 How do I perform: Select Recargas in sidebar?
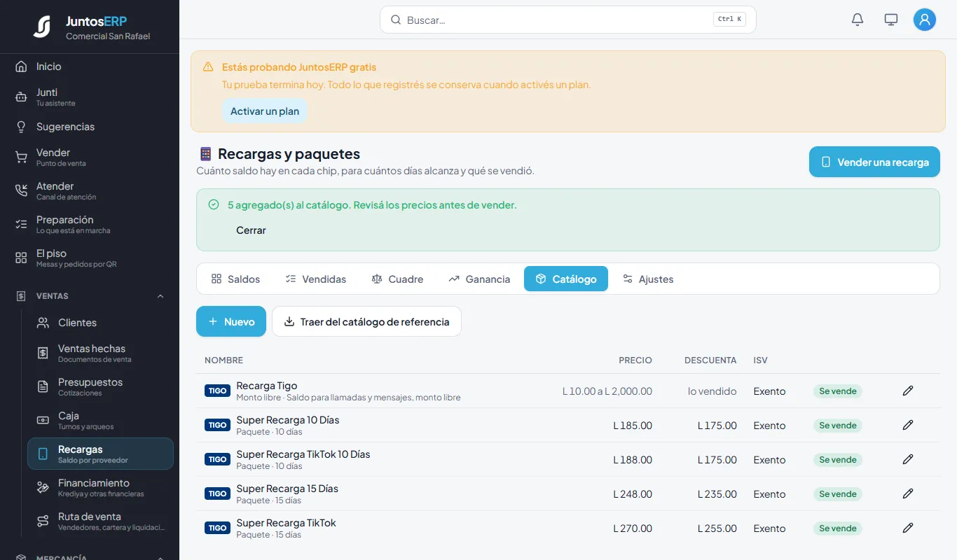click(100, 454)
